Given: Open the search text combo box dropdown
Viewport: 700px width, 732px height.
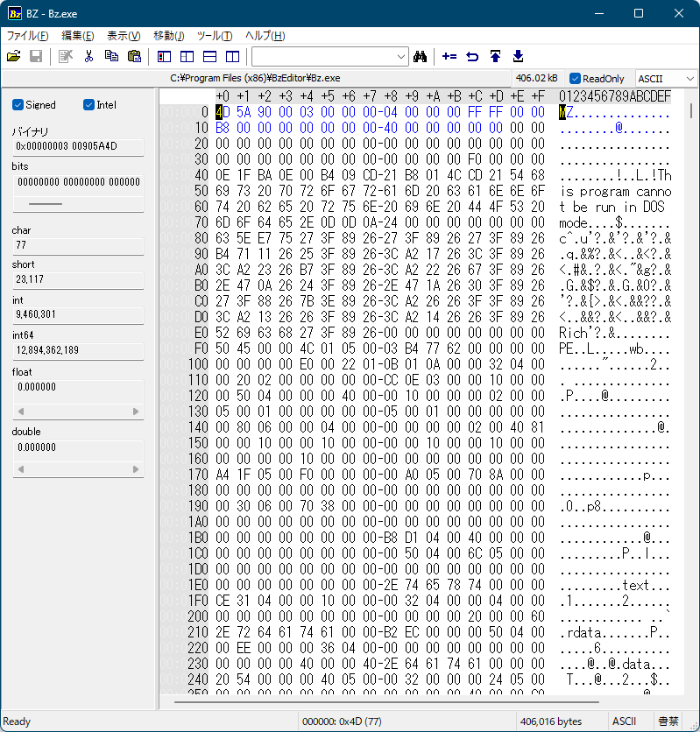Looking at the screenshot, I should tap(400, 57).
